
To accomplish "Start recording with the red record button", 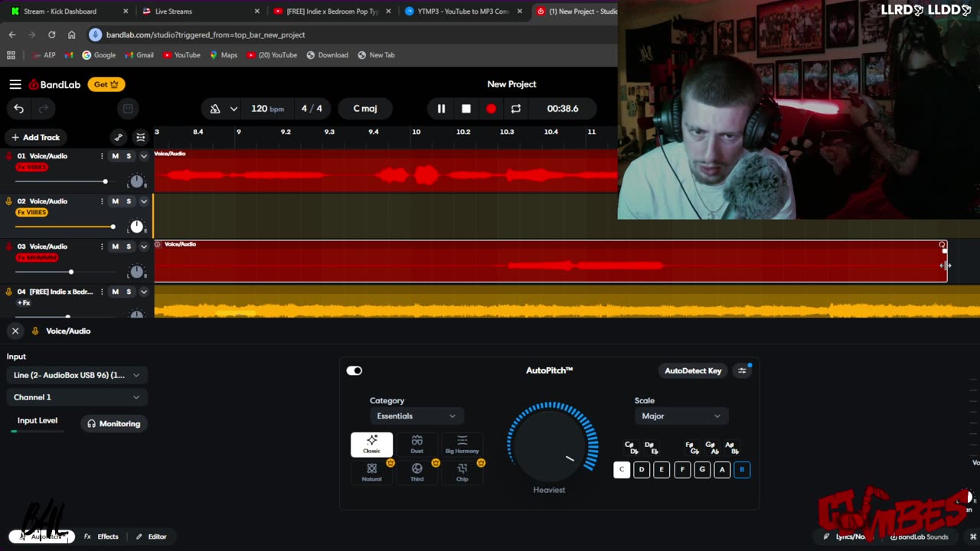I will [x=491, y=109].
